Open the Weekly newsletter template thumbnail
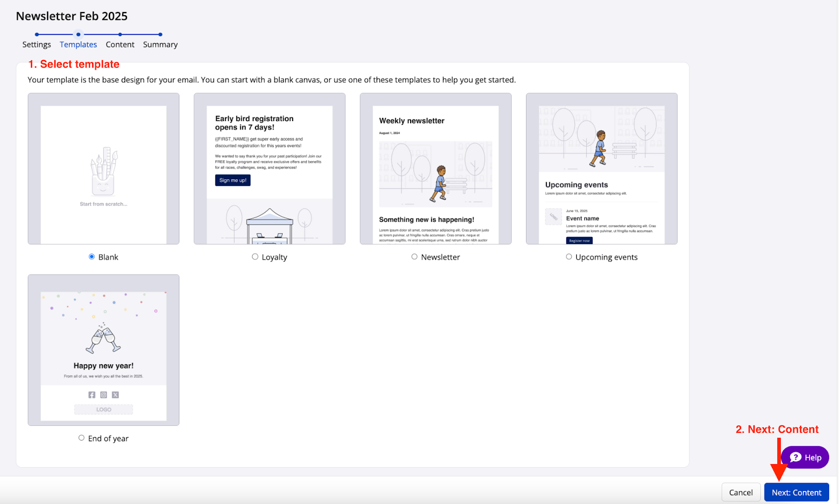This screenshot has width=839, height=504. coord(435,169)
